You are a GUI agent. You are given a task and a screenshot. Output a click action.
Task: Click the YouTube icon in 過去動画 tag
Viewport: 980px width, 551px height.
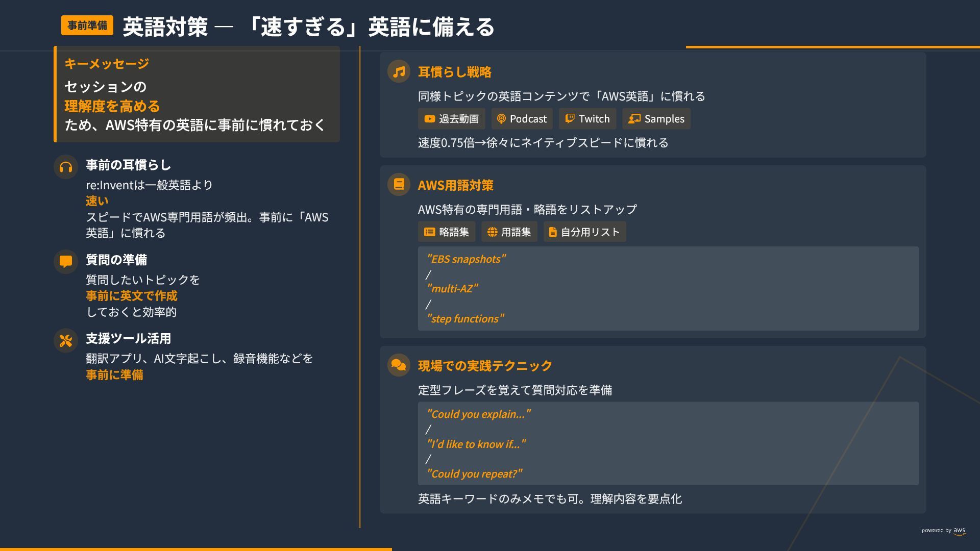click(429, 119)
